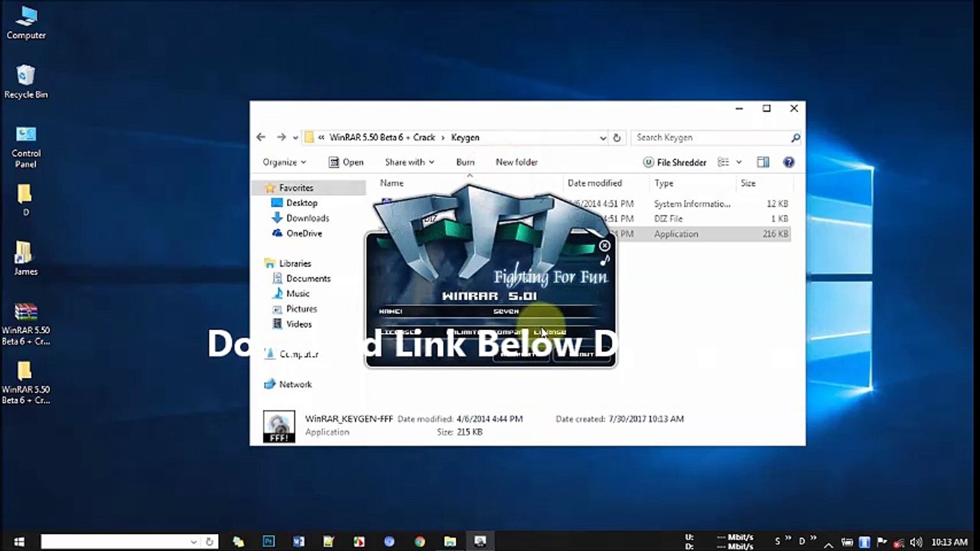Click the WinRAR_KEYGEN-FFF details thumbnail
Viewport: 980px width, 551px height.
pyautogui.click(x=278, y=426)
